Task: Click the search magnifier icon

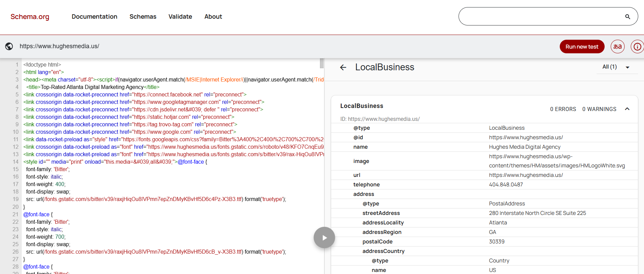Action: click(x=627, y=17)
